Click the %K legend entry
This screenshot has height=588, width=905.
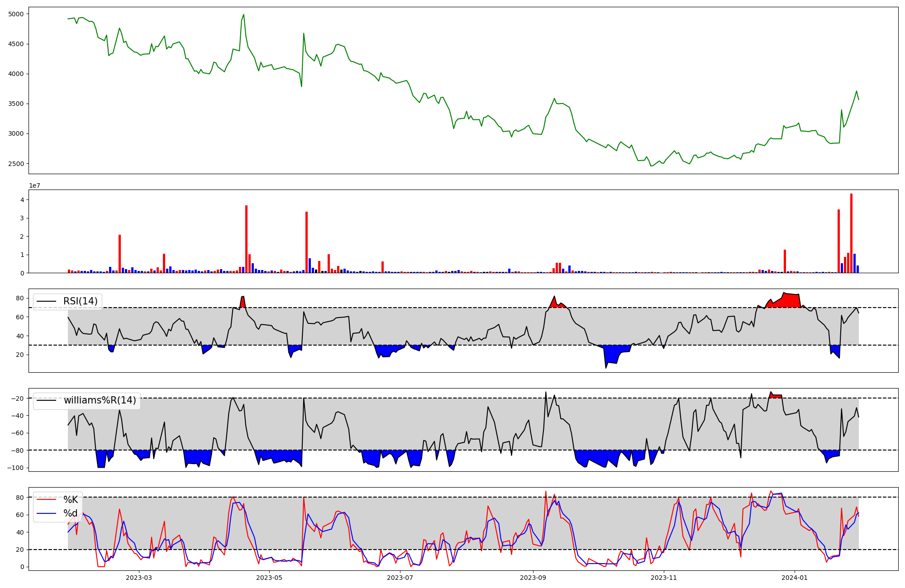pos(71,499)
